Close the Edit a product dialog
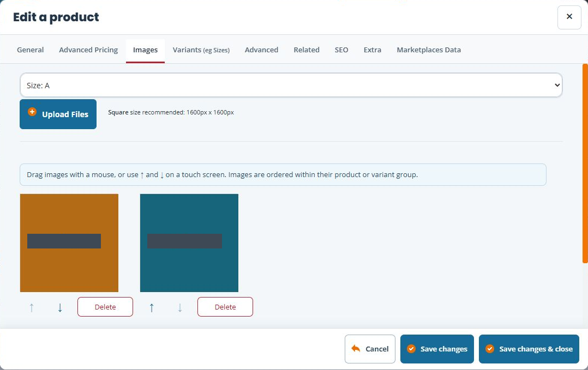The image size is (588, 370). [x=569, y=17]
